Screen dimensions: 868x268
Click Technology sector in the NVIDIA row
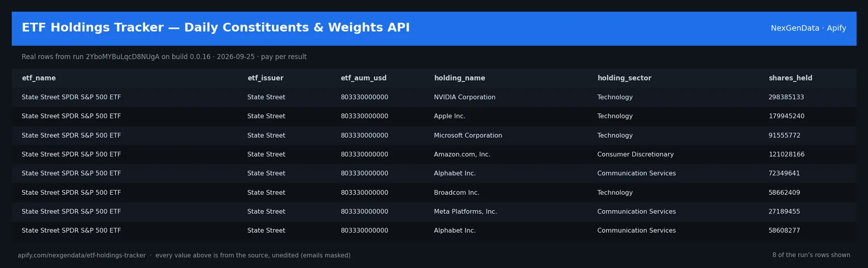[615, 97]
